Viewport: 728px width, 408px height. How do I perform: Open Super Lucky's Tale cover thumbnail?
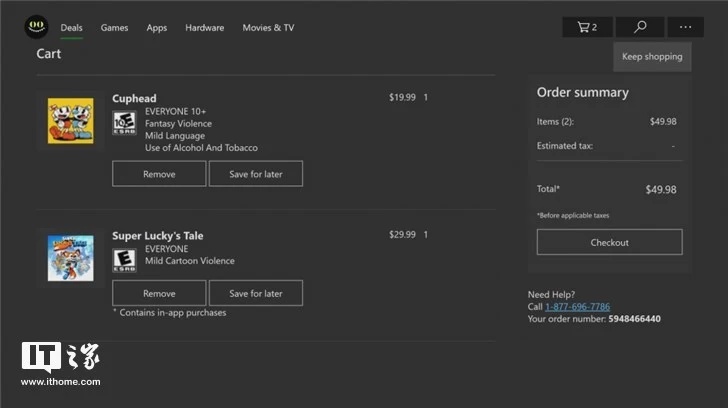coord(71,258)
